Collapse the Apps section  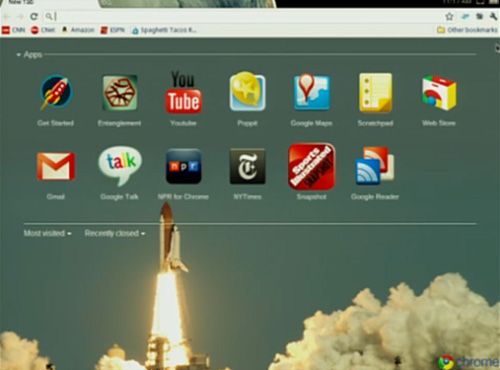pyautogui.click(x=29, y=55)
